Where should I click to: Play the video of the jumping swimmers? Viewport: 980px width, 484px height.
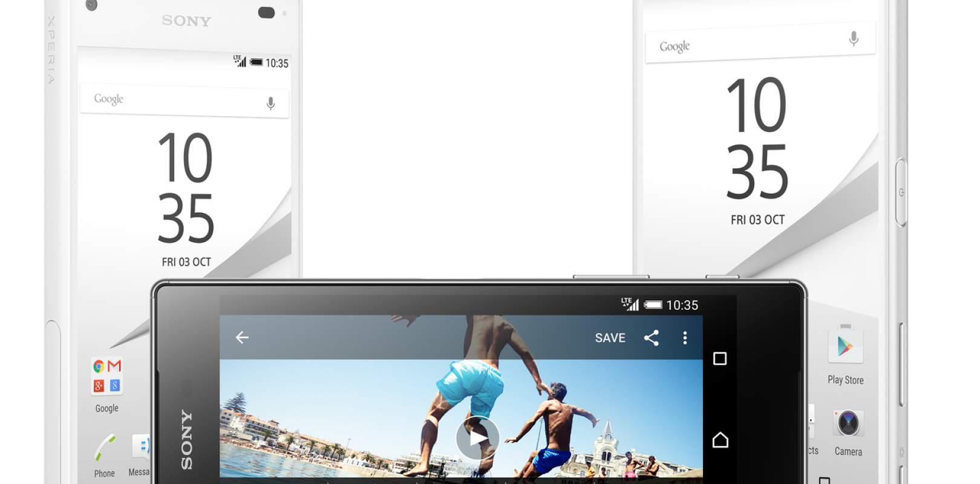pyautogui.click(x=477, y=438)
